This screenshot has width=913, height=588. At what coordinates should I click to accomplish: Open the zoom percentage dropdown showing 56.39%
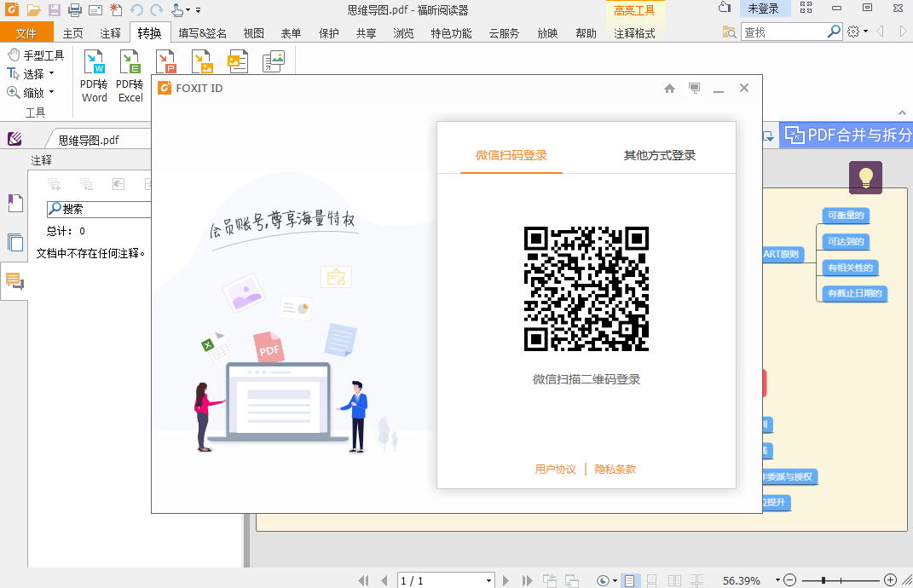point(776,579)
